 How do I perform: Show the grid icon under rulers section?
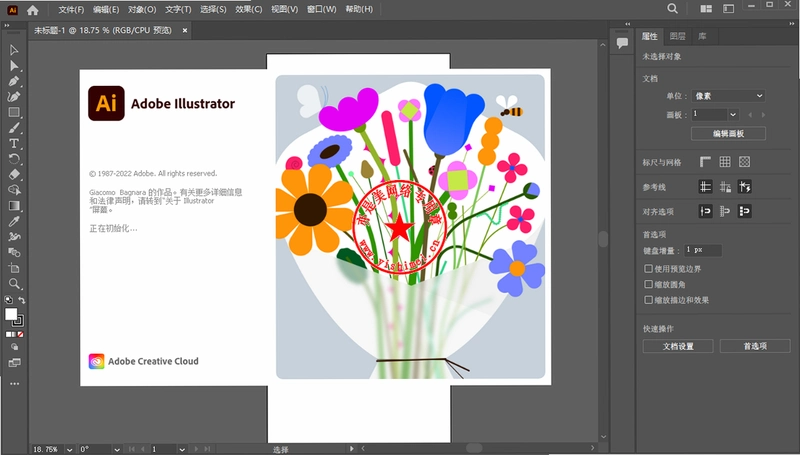point(724,162)
